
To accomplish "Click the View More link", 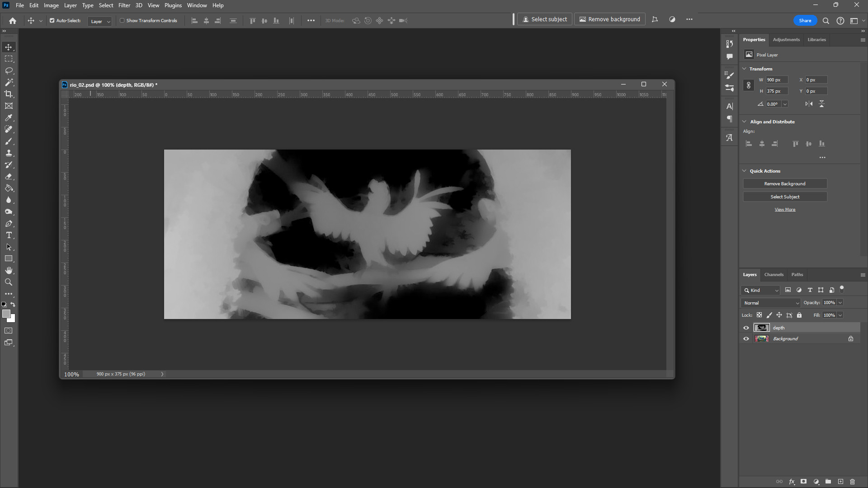I will click(785, 210).
